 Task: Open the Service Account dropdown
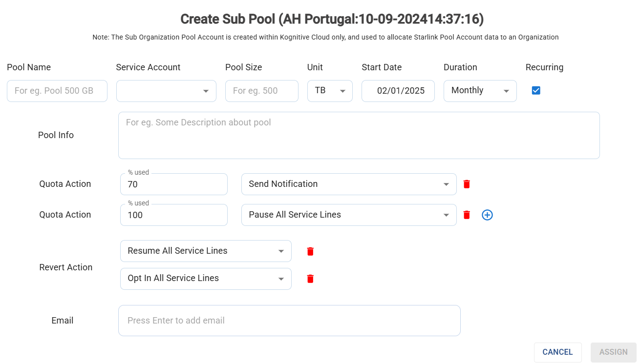(166, 91)
